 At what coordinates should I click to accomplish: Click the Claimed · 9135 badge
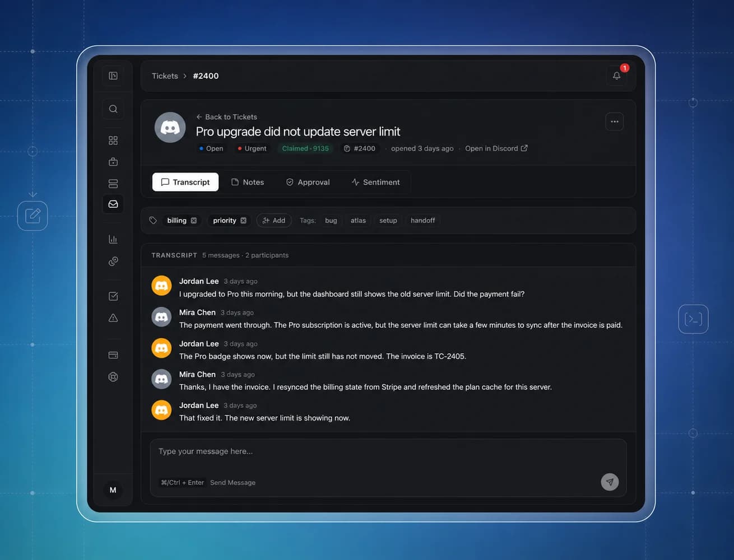pyautogui.click(x=305, y=148)
